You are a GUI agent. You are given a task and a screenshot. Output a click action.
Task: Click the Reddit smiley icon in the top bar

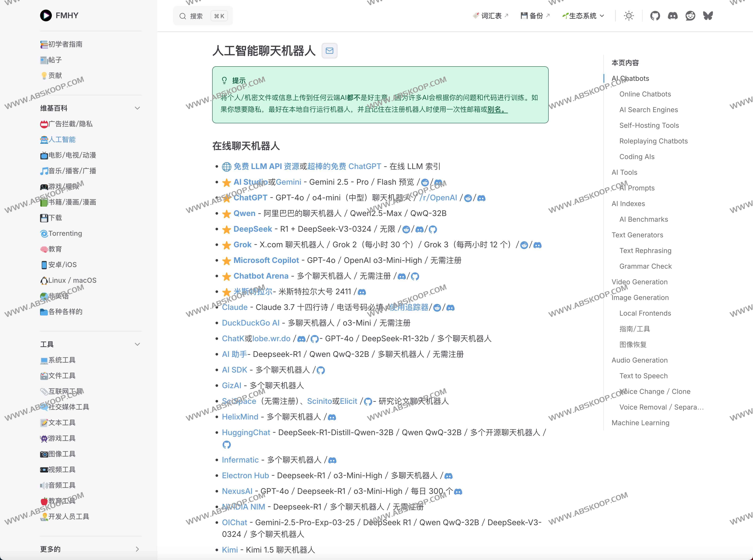pos(690,16)
